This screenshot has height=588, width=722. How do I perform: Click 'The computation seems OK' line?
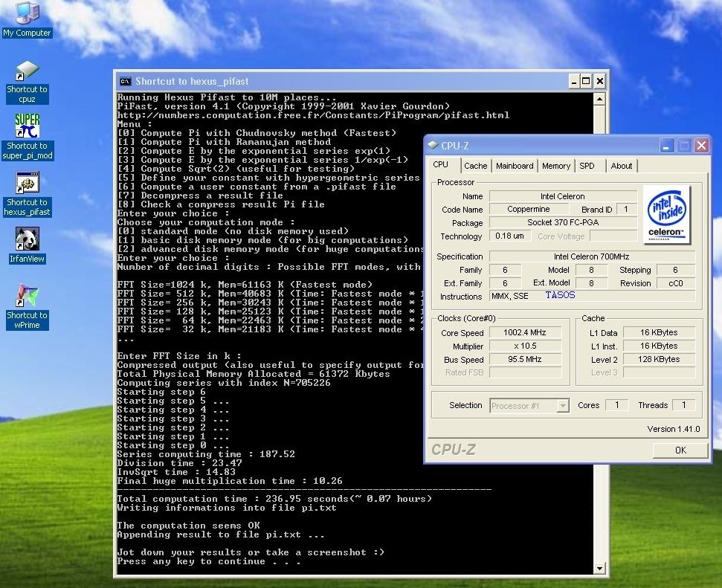[188, 526]
